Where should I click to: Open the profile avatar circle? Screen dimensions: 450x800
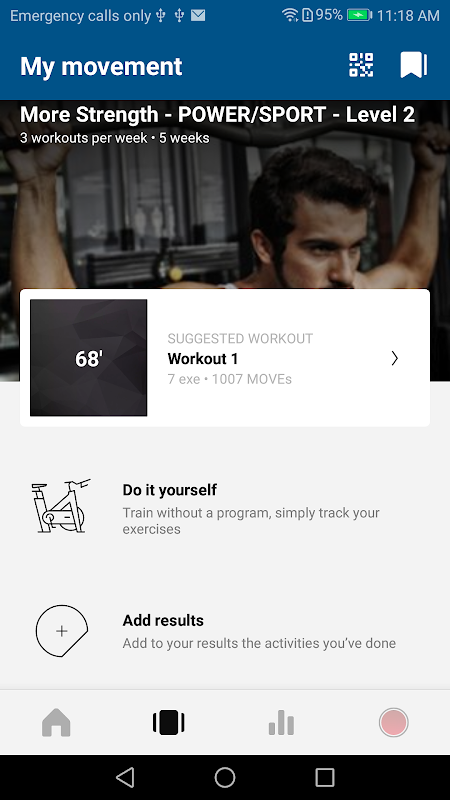click(x=393, y=722)
